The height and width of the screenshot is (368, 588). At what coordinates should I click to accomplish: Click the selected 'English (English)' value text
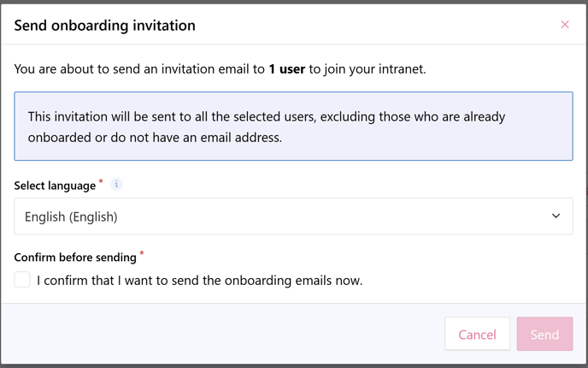tap(71, 217)
